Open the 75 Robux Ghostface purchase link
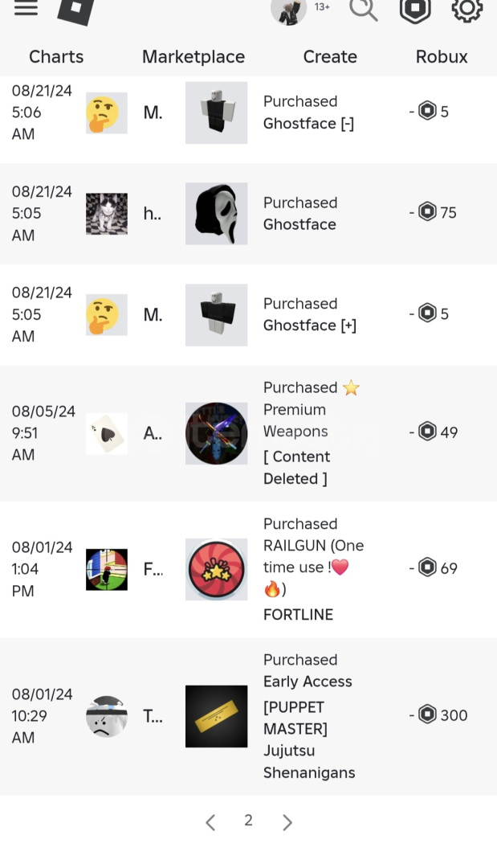 click(x=299, y=224)
